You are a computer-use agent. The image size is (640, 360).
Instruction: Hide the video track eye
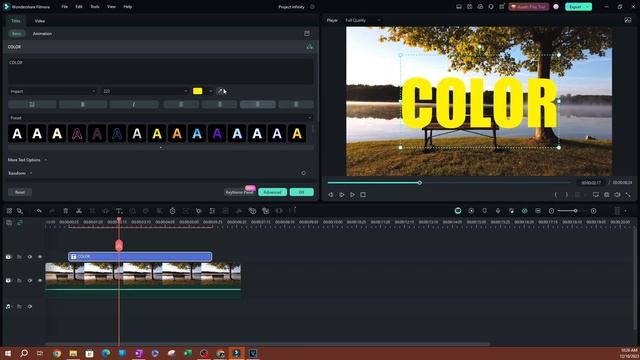[40, 280]
